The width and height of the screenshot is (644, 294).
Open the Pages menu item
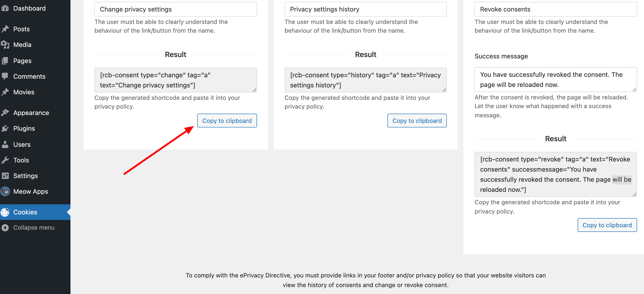click(x=22, y=61)
